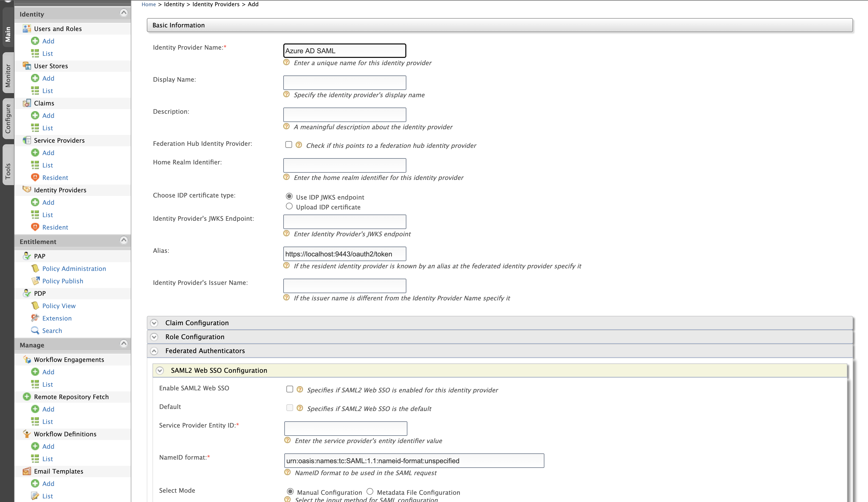Open the Configure side tab
This screenshot has height=502, width=868.
(8, 119)
